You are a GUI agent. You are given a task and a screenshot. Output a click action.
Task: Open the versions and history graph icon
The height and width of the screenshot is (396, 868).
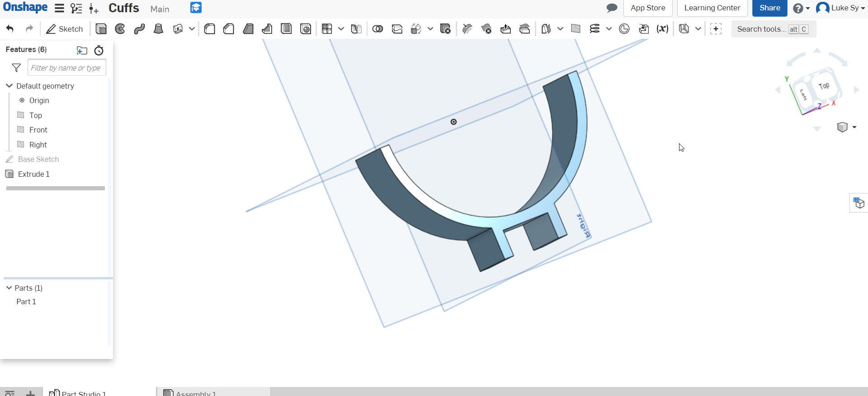tap(76, 8)
